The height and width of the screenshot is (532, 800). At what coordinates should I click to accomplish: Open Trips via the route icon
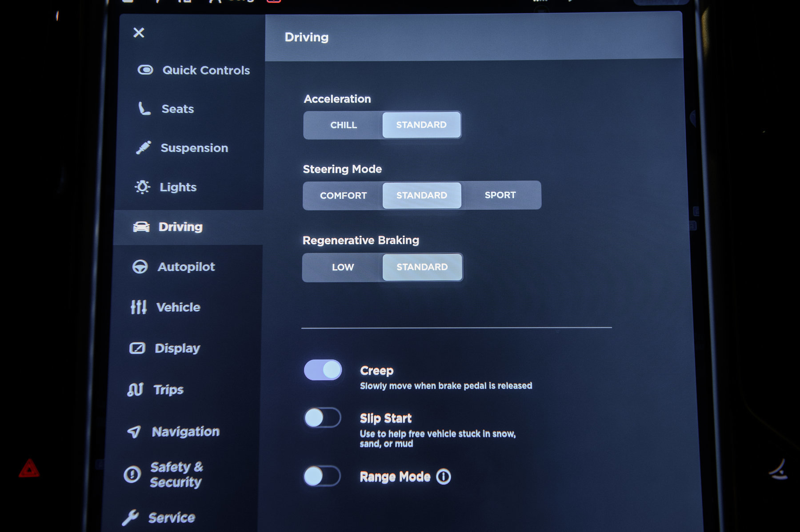tap(135, 389)
